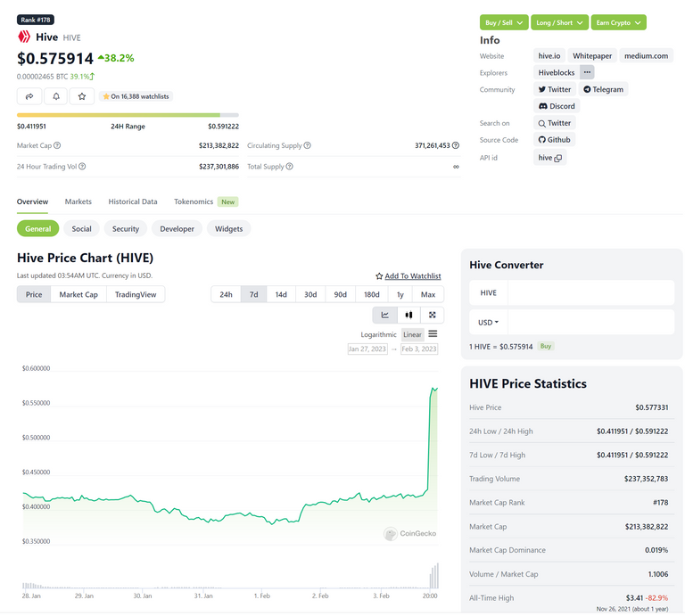Expand the Earn Crypto dropdown
The height and width of the screenshot is (616, 685).
[619, 22]
